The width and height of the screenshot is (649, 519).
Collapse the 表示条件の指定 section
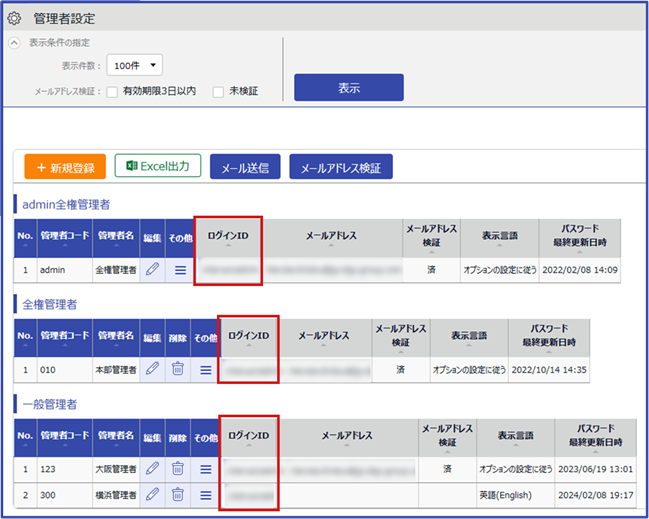pos(14,43)
